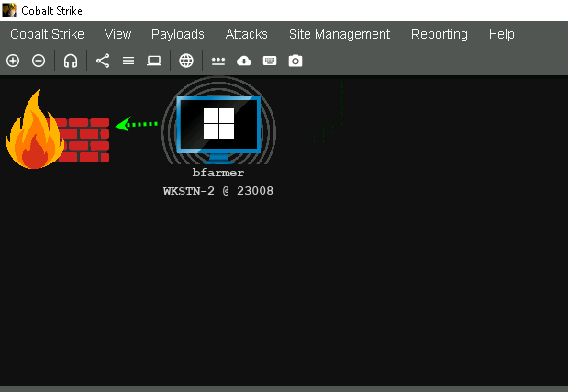
Task: Open the Attacks menu
Action: 246,34
